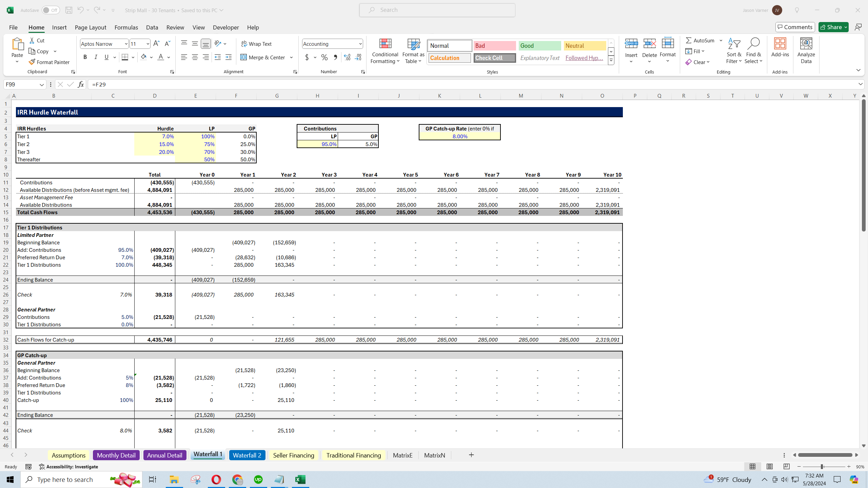This screenshot has height=488, width=868.
Task: Add a new sheet with plus button
Action: (471, 455)
